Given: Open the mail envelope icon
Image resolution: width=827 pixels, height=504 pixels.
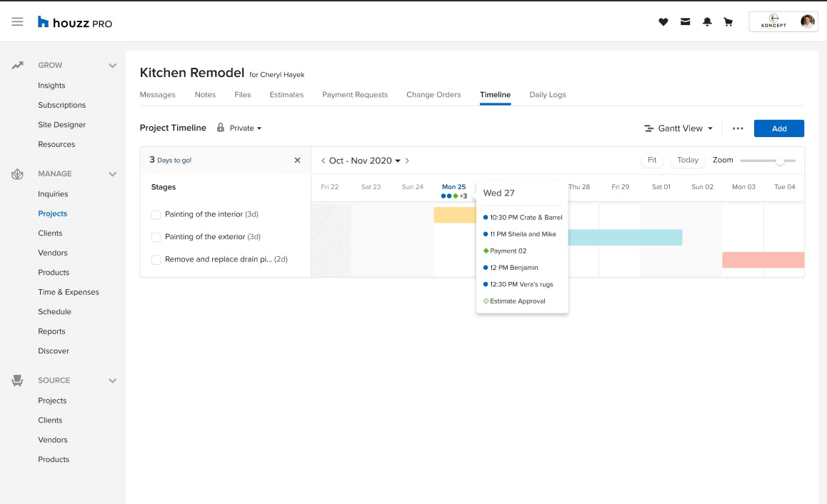Looking at the screenshot, I should coord(685,22).
